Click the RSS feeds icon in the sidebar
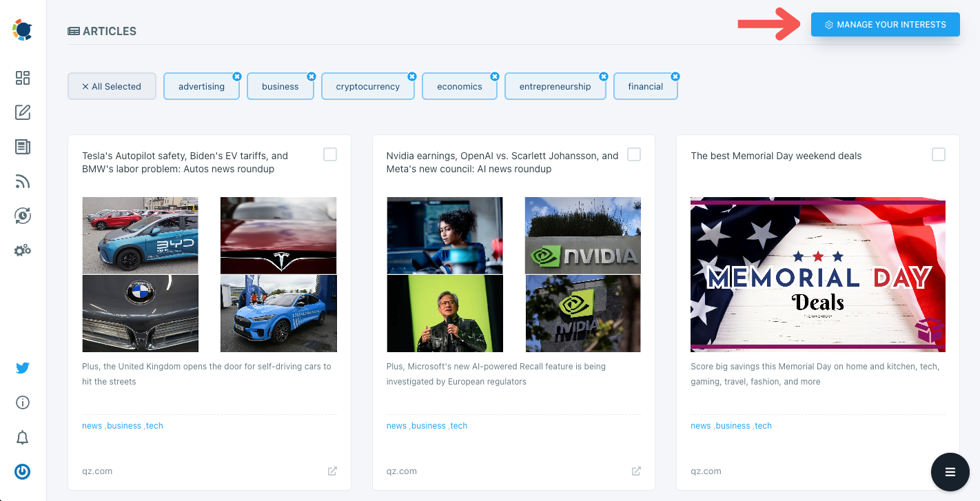This screenshot has height=501, width=980. tap(22, 181)
